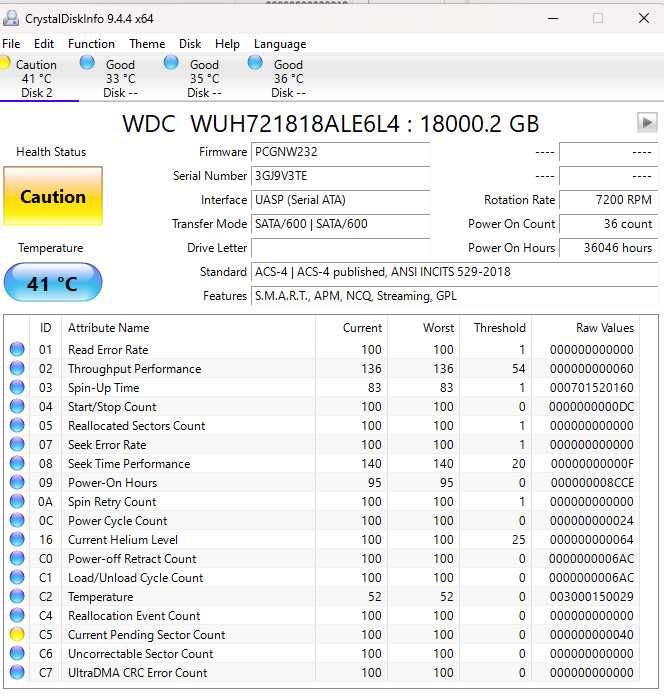
Task: Click the ID column header
Action: click(45, 328)
